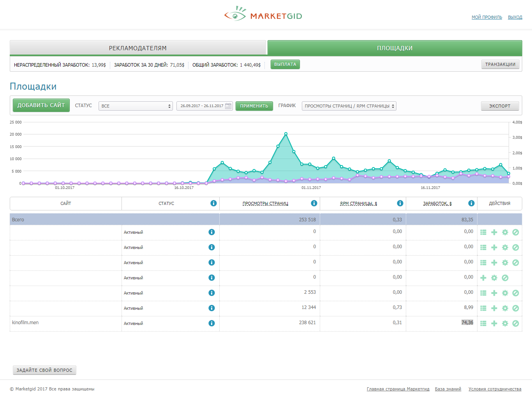
Task: Click the chart peak data point at 20 000
Action: [x=286, y=134]
